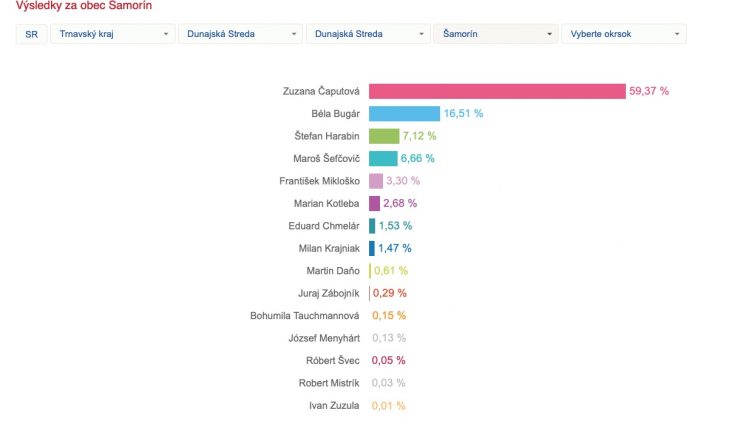This screenshot has width=740, height=435.
Task: Click the Výsledky za obec Šamorín heading
Action: (x=84, y=6)
